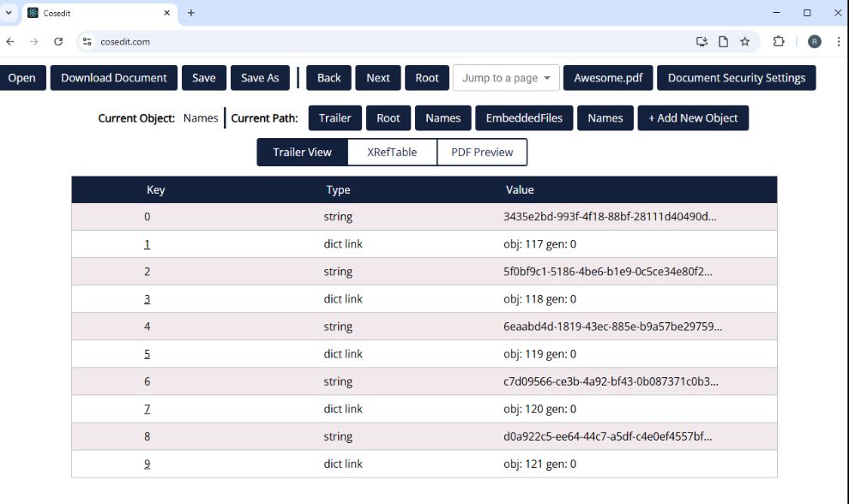
Task: Select last Names breadcrumb after EmbeddedFiles
Action: 605,118
